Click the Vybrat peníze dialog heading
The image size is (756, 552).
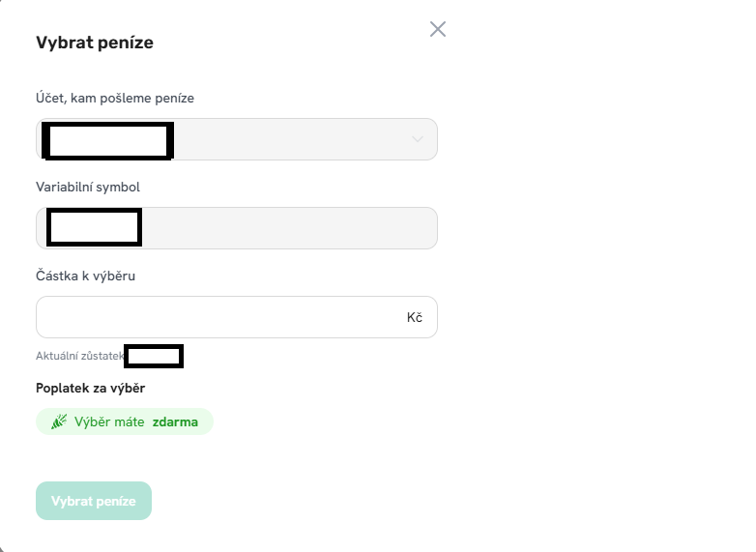point(95,43)
